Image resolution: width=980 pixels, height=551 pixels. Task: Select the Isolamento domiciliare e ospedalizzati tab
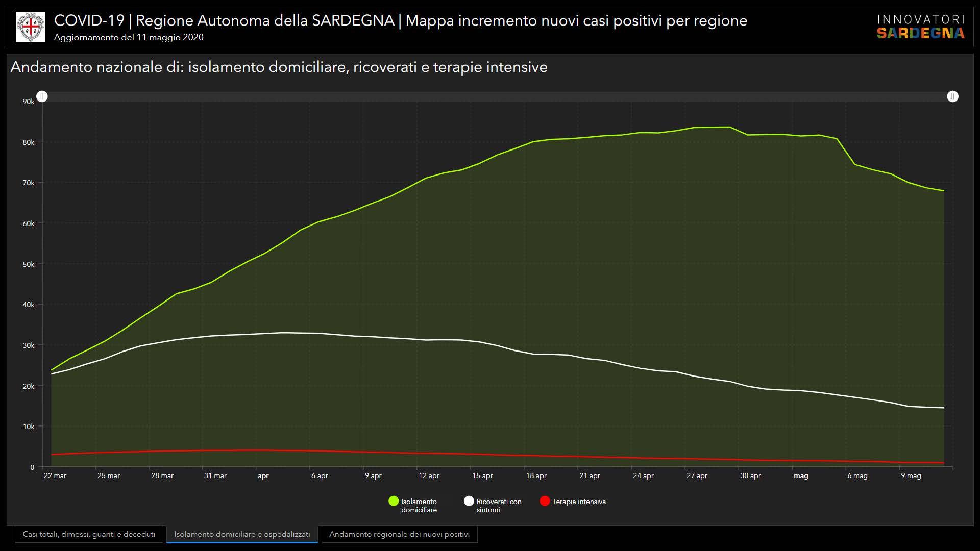(x=242, y=534)
